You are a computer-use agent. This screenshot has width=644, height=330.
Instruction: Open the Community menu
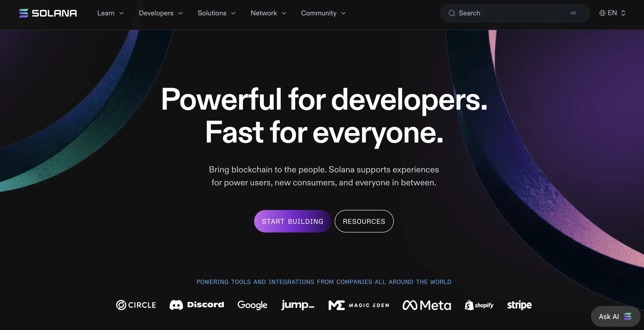tap(323, 13)
